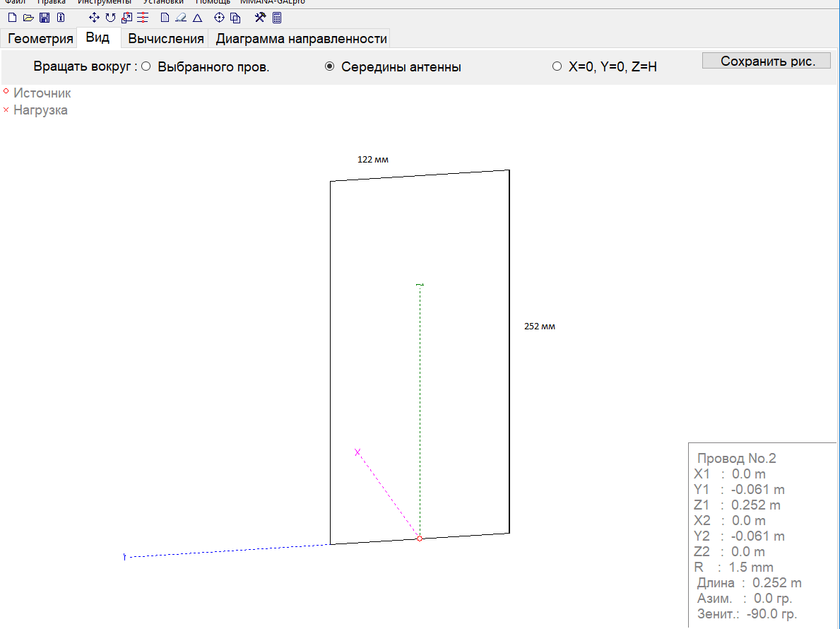
Task: Click the scale/resize squares icon
Action: pyautogui.click(x=126, y=18)
